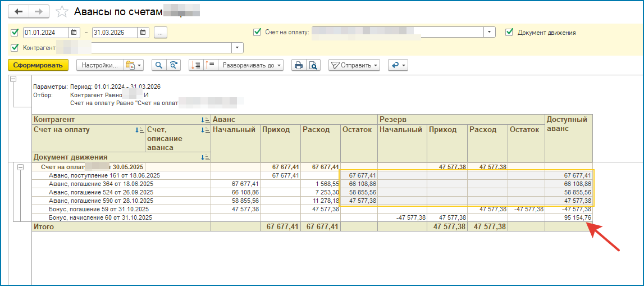Open print preview icon
Viewport: 644px width, 286px height.
pyautogui.click(x=313, y=65)
